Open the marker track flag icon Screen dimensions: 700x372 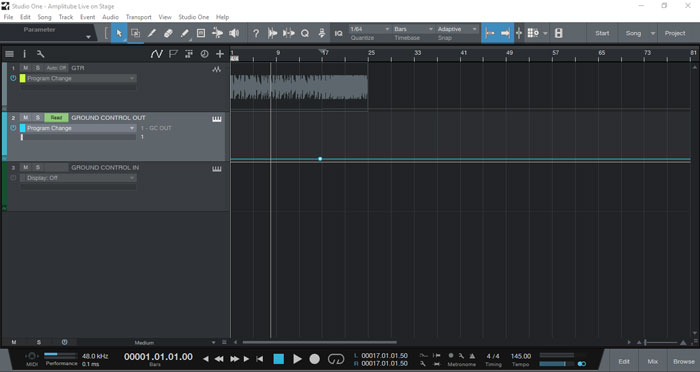click(173, 54)
